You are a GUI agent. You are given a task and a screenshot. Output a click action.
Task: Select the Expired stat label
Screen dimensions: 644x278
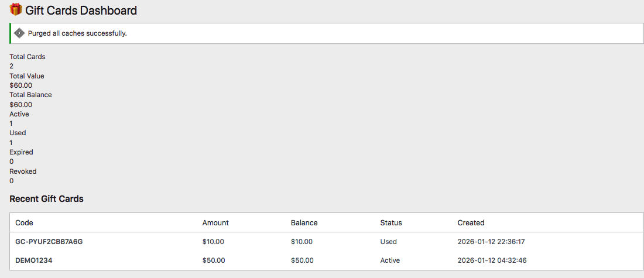point(21,152)
